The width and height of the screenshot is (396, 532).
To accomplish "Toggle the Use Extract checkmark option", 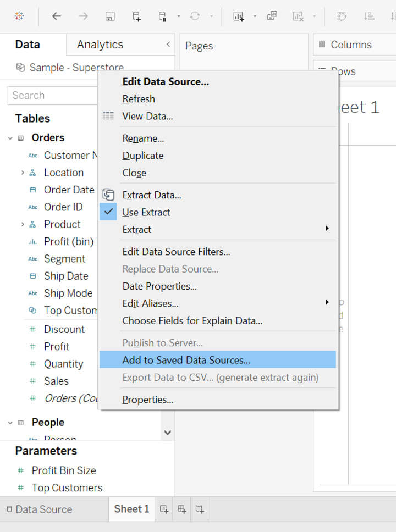I will [146, 212].
